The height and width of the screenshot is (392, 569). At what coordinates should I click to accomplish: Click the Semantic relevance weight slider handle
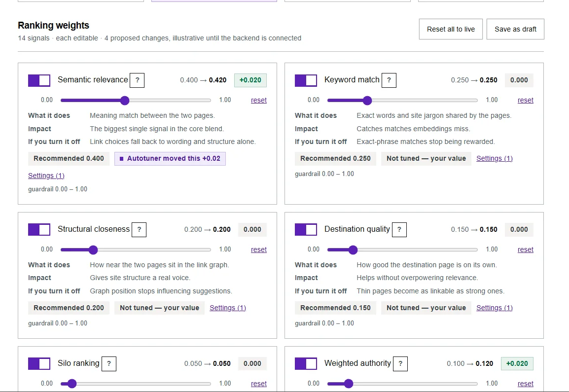click(125, 101)
